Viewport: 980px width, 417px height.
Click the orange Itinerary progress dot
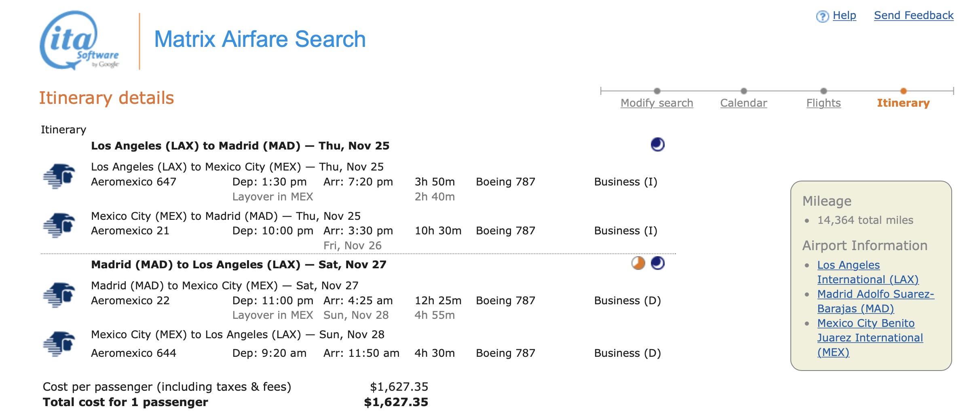(903, 91)
